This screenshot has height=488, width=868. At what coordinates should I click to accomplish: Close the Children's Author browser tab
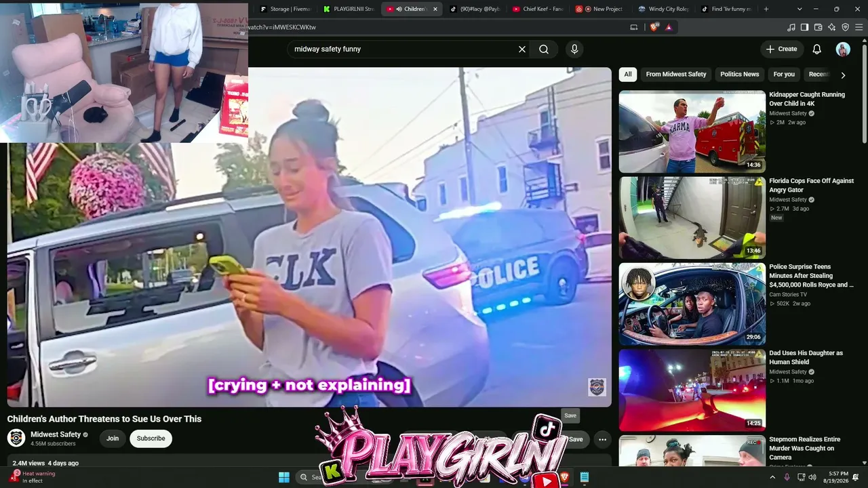tap(435, 9)
